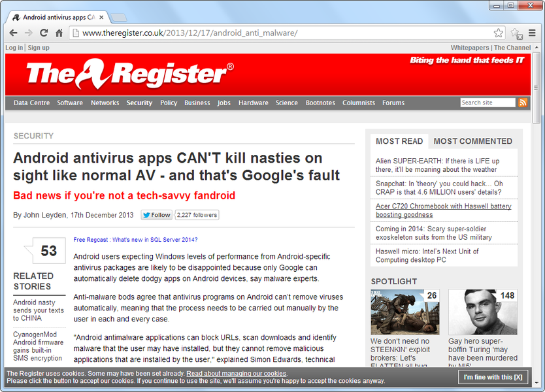Open the Alan Turing spotlight thumbnail
Image resolution: width=545 pixels, height=392 pixels.
click(482, 312)
